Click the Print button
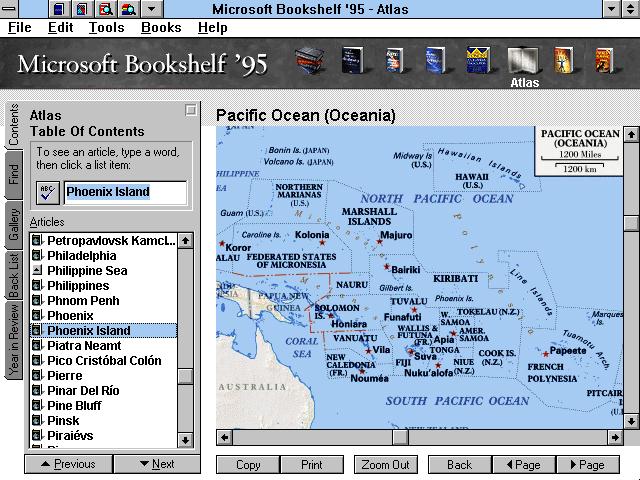Image resolution: width=640 pixels, height=480 pixels. 312,465
